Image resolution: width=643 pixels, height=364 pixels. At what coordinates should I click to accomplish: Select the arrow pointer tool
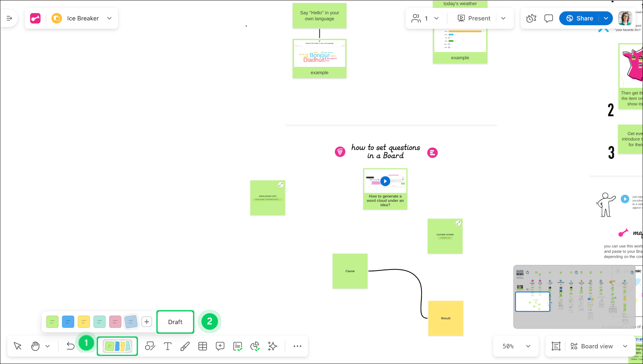(17, 346)
